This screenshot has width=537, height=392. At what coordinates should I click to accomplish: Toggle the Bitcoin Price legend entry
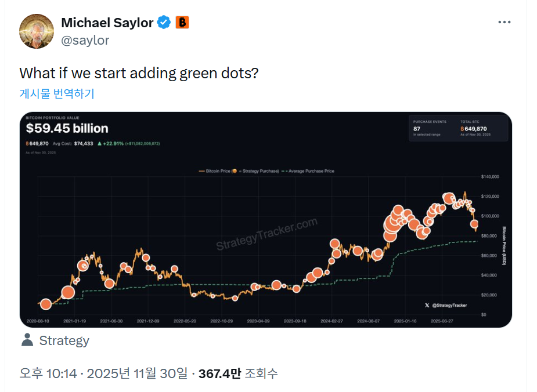(214, 171)
